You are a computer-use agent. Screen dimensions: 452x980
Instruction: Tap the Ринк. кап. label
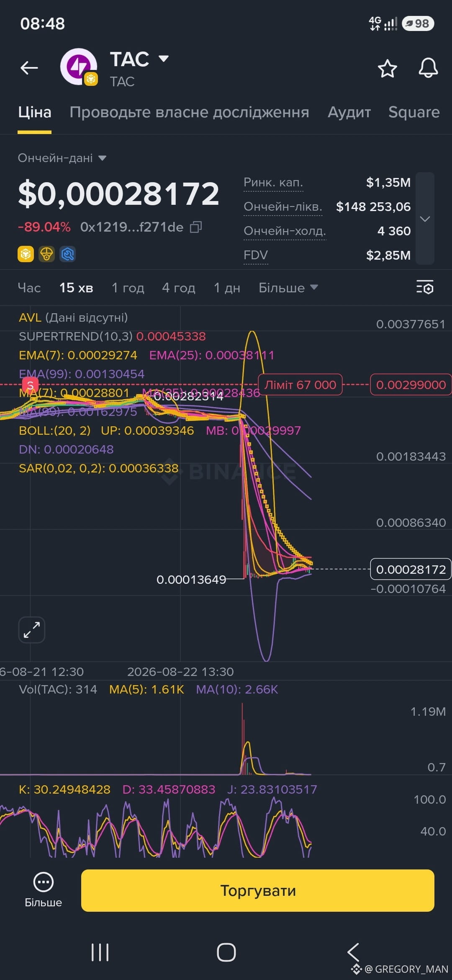pyautogui.click(x=273, y=183)
